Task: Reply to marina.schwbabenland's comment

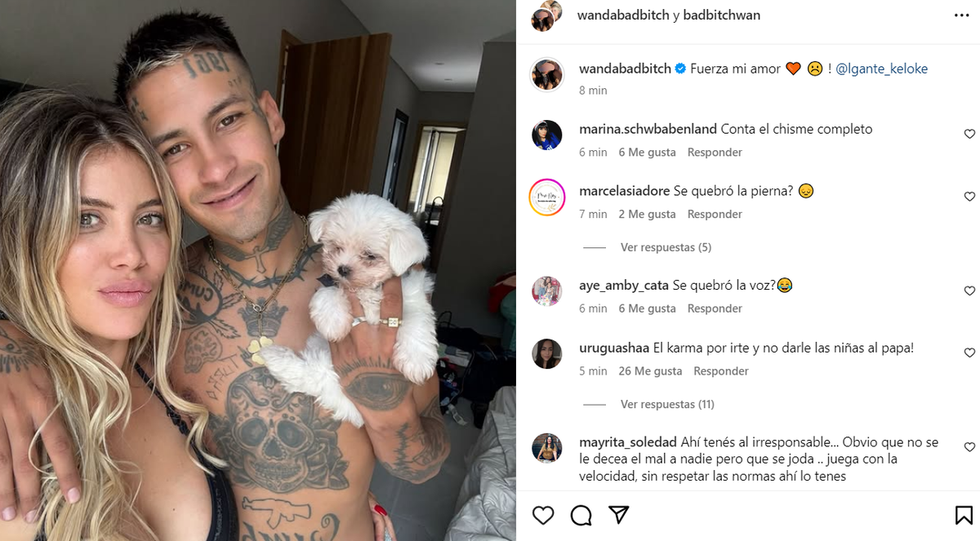Action: (x=715, y=153)
